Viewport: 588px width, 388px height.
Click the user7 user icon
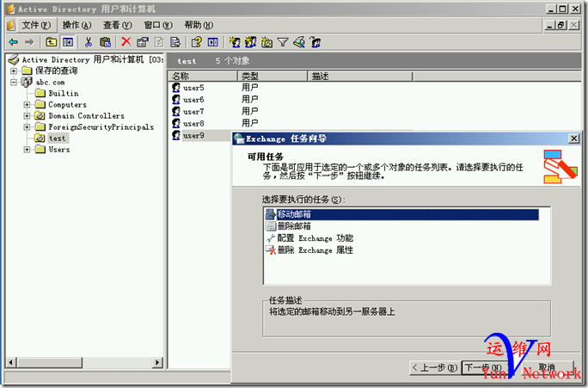coord(176,112)
